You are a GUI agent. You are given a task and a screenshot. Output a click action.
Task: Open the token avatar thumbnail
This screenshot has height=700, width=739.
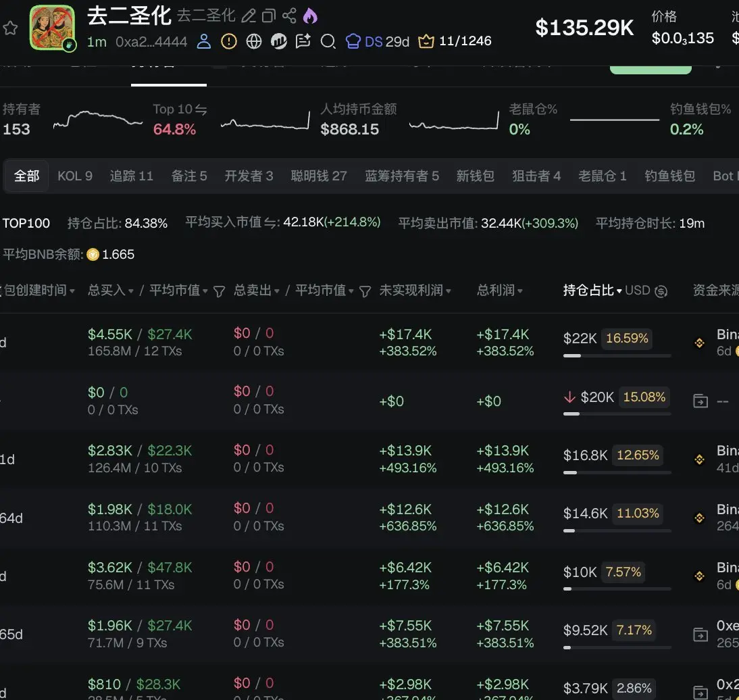point(52,28)
